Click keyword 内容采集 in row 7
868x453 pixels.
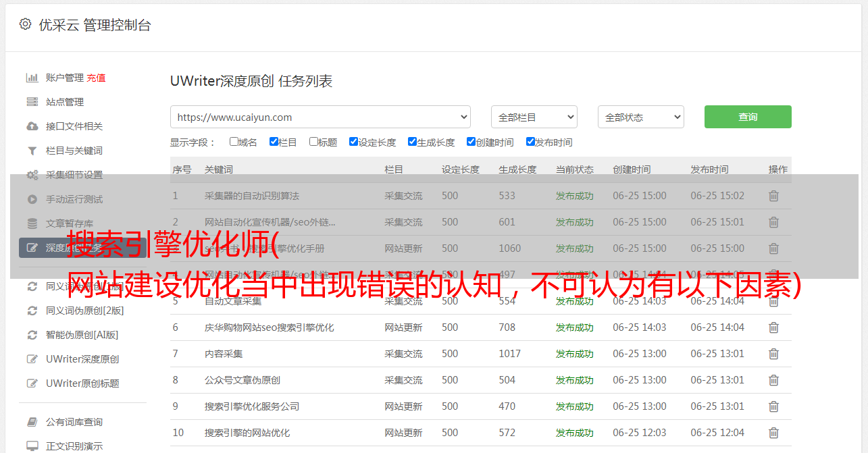click(224, 354)
